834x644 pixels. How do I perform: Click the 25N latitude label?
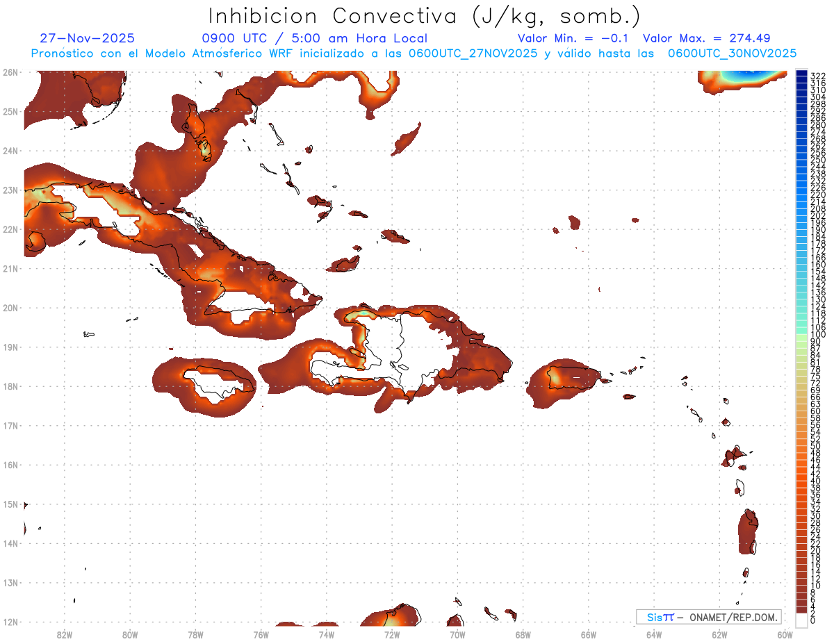pos(10,111)
